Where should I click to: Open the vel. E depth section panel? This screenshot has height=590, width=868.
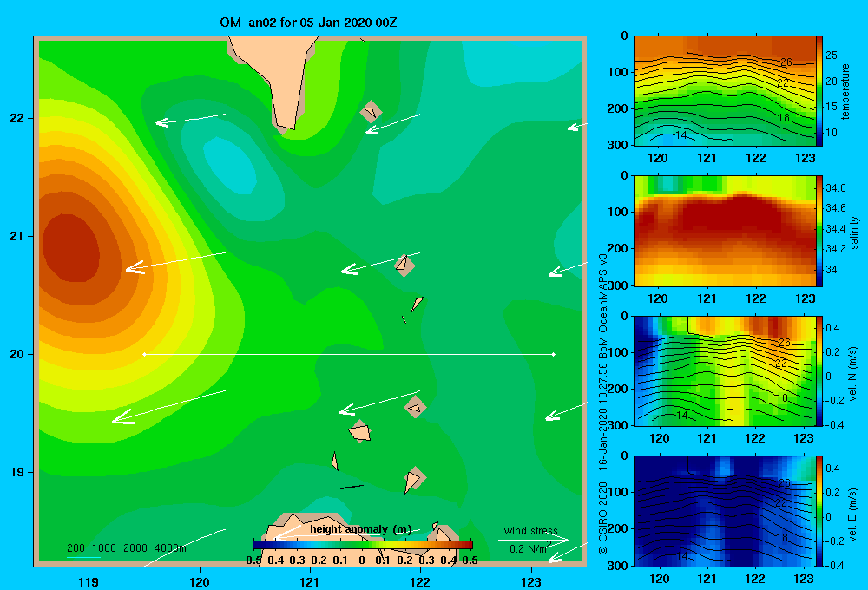coord(725,511)
